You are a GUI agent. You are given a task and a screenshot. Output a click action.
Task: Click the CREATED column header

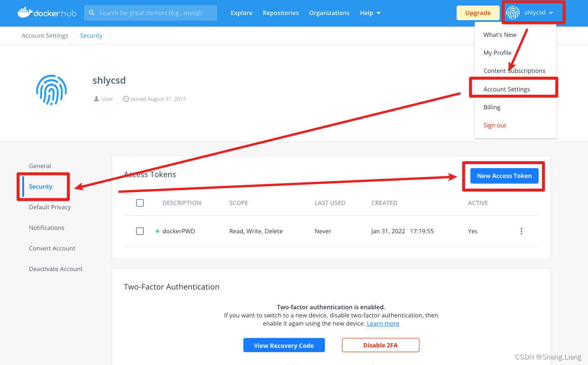point(384,203)
